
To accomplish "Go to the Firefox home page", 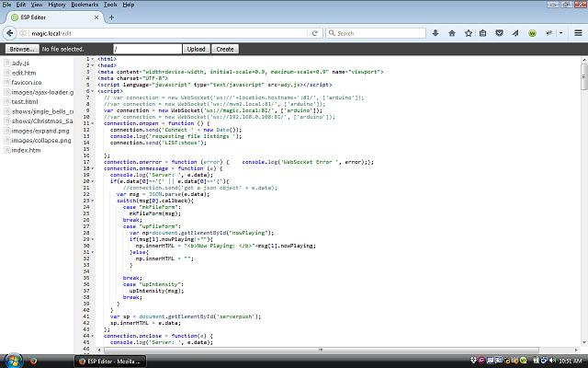I will [452, 33].
